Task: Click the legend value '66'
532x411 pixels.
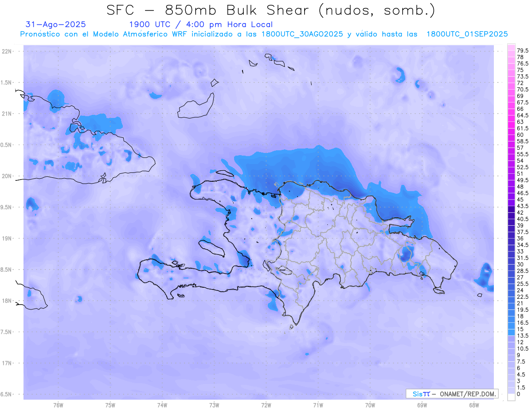Action: (x=520, y=109)
